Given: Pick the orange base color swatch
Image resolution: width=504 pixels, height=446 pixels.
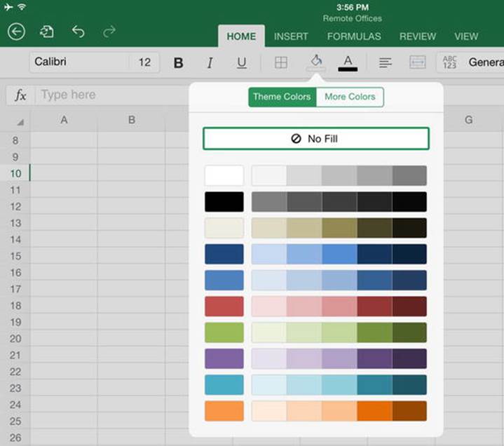Looking at the screenshot, I should point(224,411).
